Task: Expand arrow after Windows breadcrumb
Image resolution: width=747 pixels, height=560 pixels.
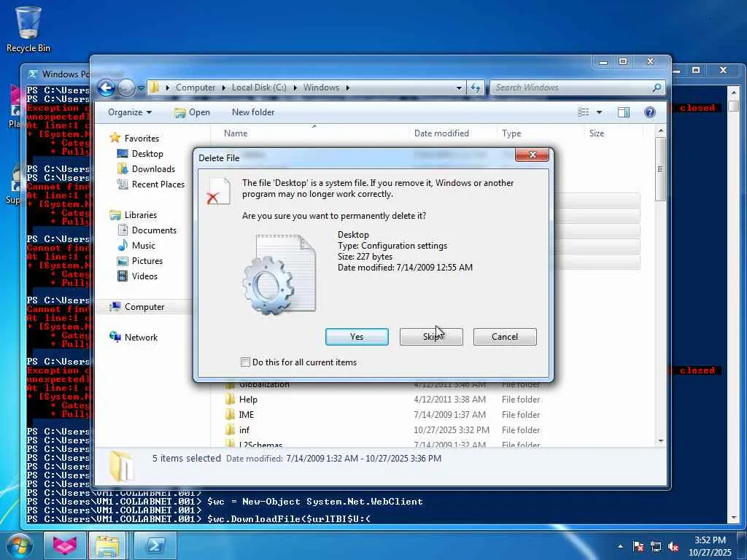Action: (x=347, y=87)
